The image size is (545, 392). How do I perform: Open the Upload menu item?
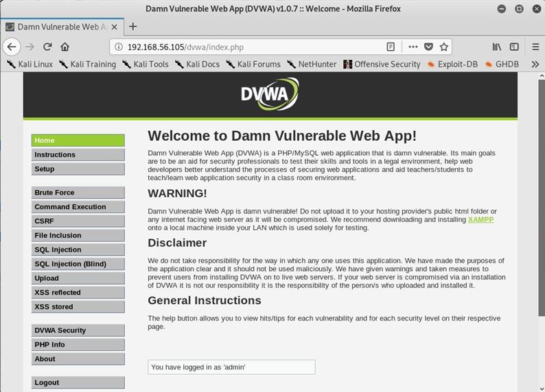(x=78, y=278)
